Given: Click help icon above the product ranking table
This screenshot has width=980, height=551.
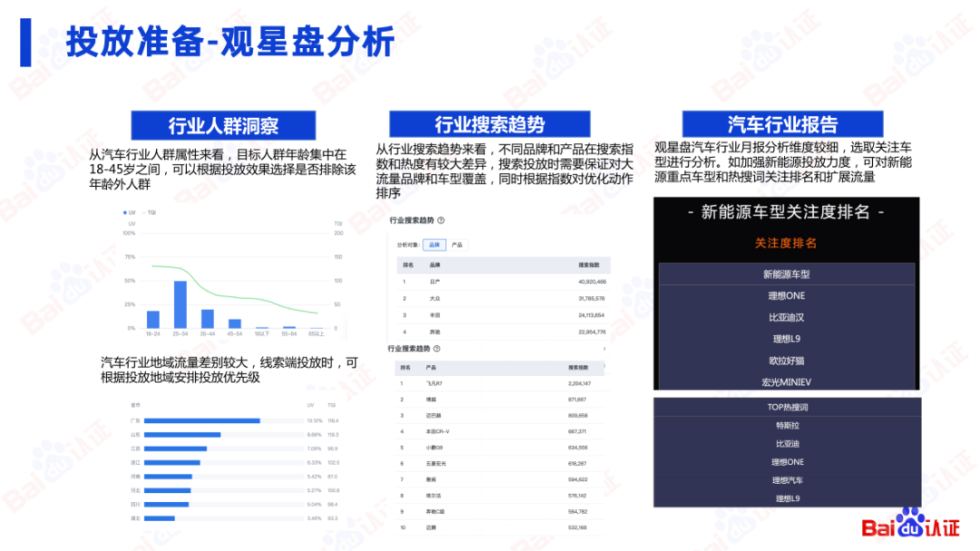Looking at the screenshot, I should 436,349.
